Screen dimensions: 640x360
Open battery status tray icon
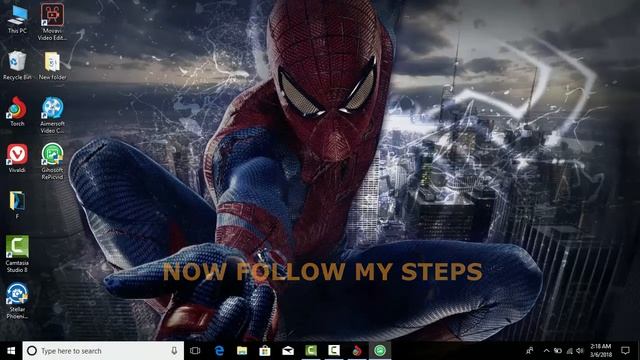coord(558,351)
